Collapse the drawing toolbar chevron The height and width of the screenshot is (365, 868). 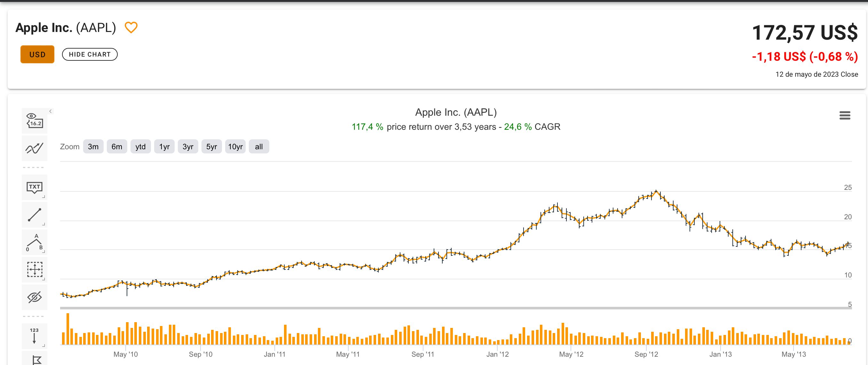point(51,111)
